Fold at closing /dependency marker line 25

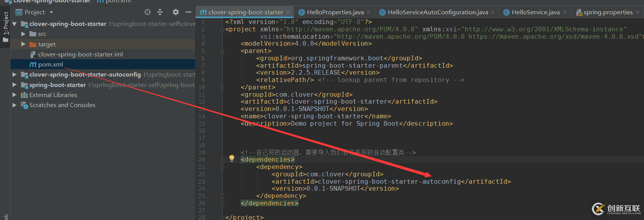click(222, 196)
